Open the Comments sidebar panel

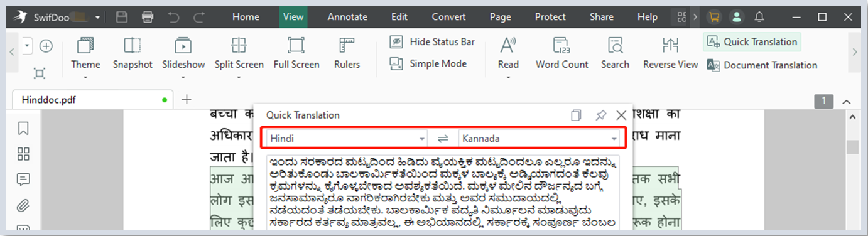(24, 180)
